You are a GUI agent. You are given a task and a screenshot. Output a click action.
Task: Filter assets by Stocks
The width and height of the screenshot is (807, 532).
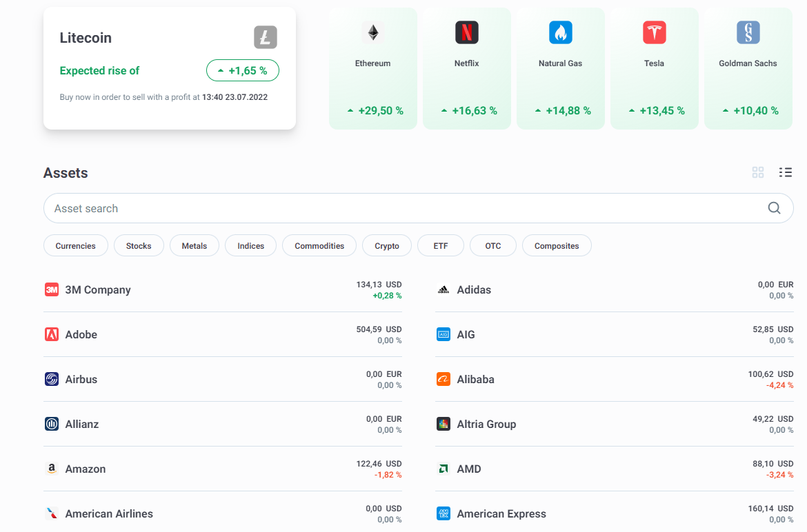pos(139,246)
